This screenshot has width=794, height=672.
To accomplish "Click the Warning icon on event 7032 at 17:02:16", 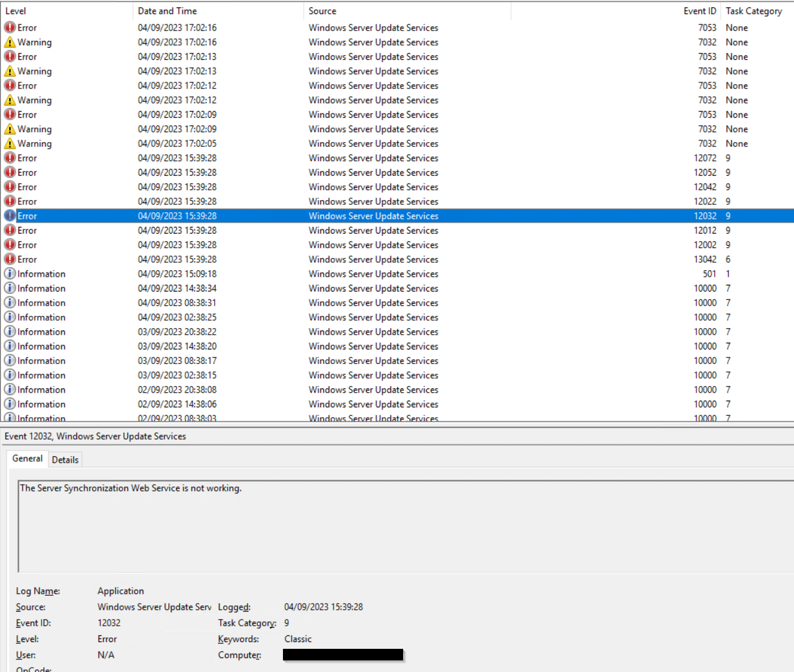I will pyautogui.click(x=10, y=42).
